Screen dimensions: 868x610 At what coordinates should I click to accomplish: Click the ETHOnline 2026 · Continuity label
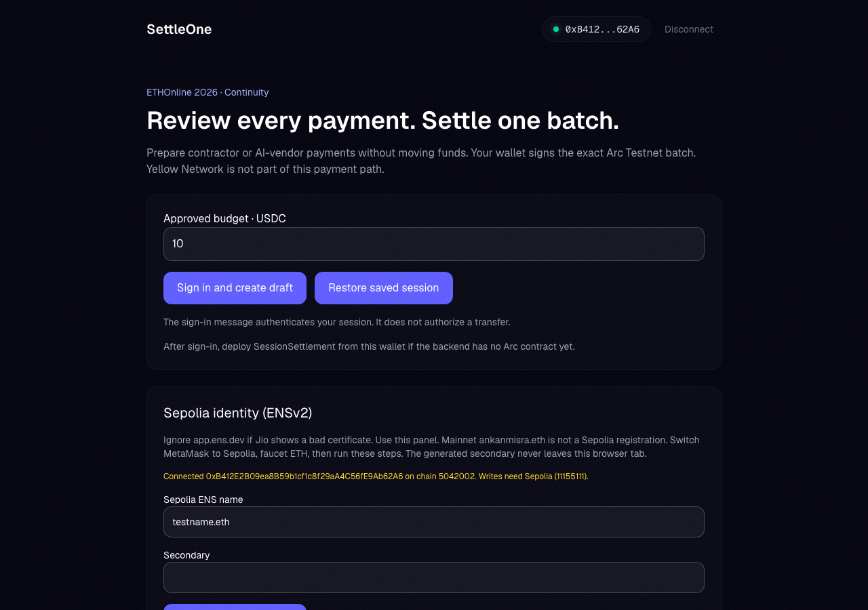pos(208,92)
